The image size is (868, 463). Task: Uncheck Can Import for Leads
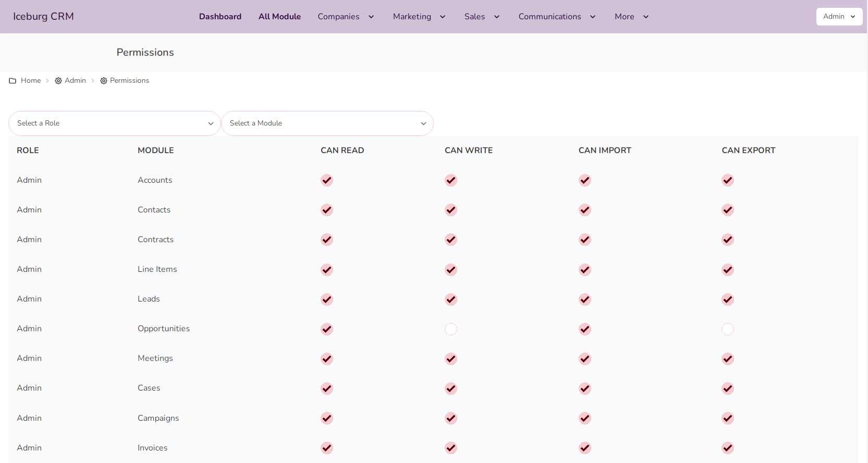coord(585,299)
